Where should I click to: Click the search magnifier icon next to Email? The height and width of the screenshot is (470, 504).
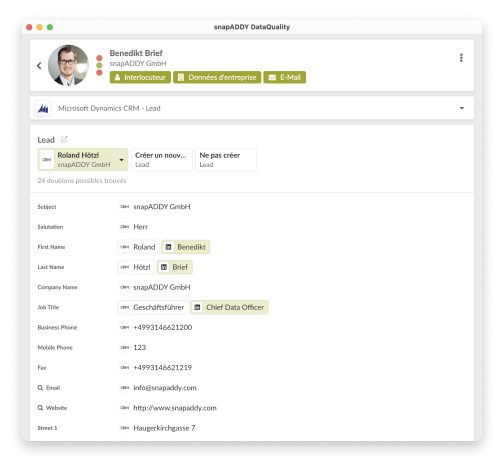(40, 388)
